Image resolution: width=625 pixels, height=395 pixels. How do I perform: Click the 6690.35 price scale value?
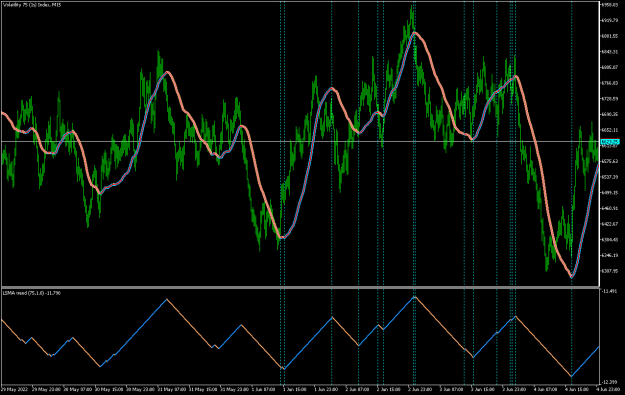point(609,114)
